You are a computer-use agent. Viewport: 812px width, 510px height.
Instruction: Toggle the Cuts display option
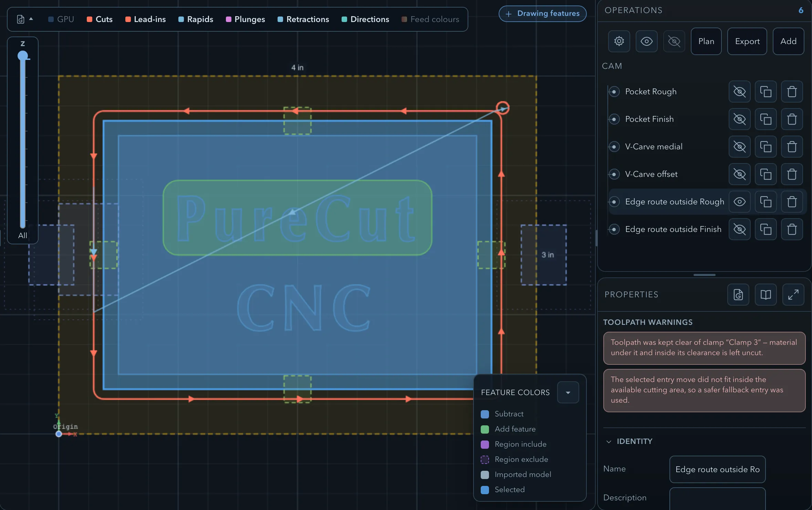click(100, 19)
